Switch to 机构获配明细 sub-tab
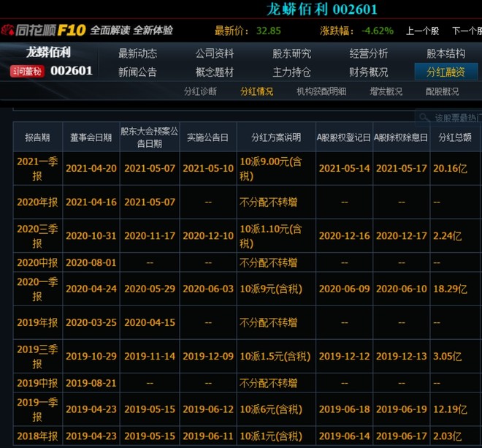Image resolution: width=482 pixels, height=448 pixels. tap(321, 91)
